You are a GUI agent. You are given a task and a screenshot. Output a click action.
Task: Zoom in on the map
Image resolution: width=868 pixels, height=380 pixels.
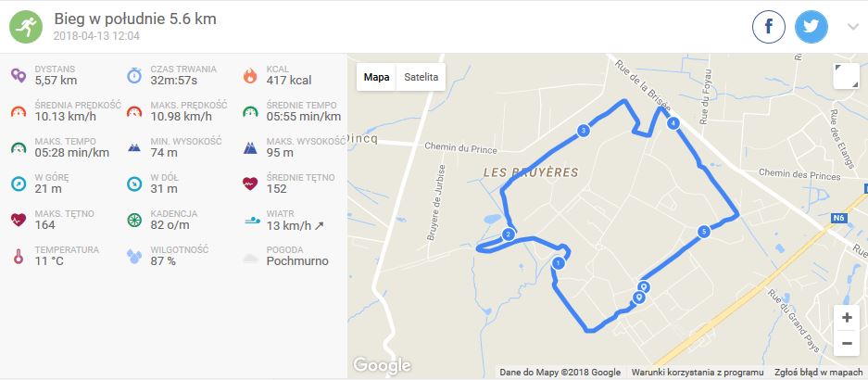(846, 318)
